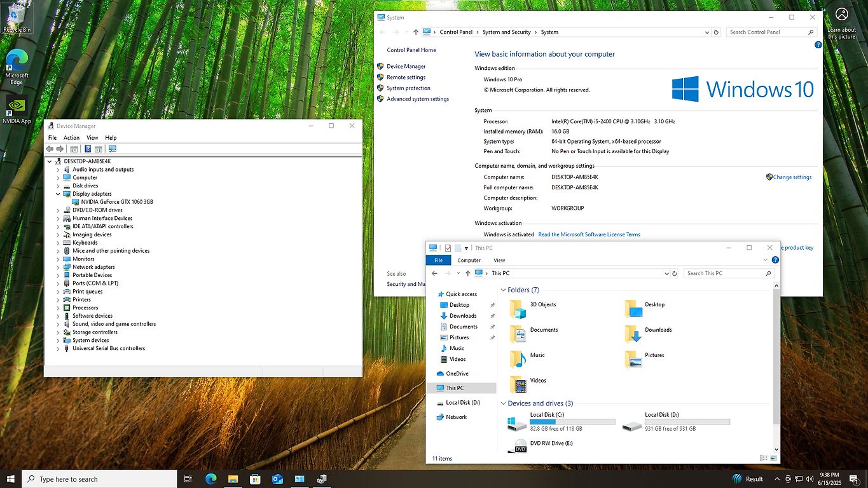Viewport: 868px width, 488px height.
Task: Click the Task View taskbar icon
Action: coord(188,479)
